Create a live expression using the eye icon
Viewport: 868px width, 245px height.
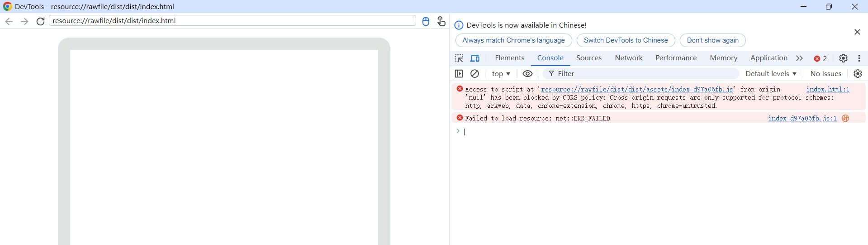[x=527, y=74]
